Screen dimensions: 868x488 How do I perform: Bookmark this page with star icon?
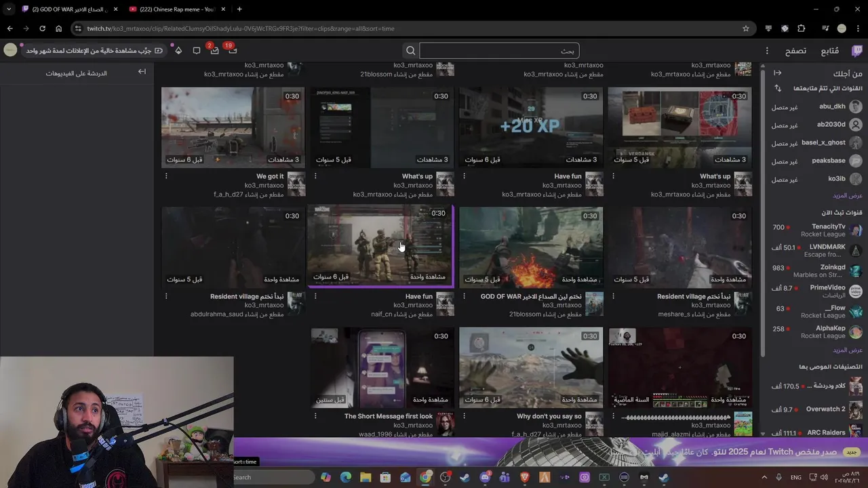pyautogui.click(x=746, y=28)
